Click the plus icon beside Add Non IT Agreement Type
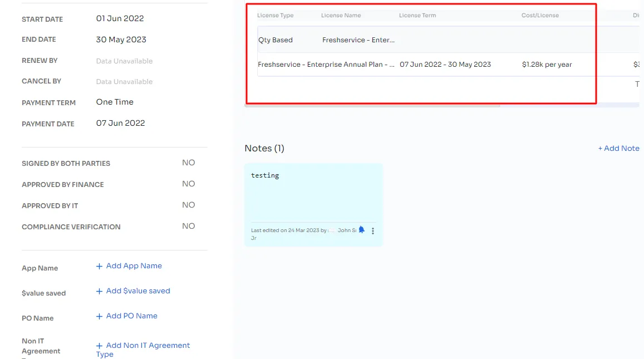644x359 pixels. pos(99,346)
